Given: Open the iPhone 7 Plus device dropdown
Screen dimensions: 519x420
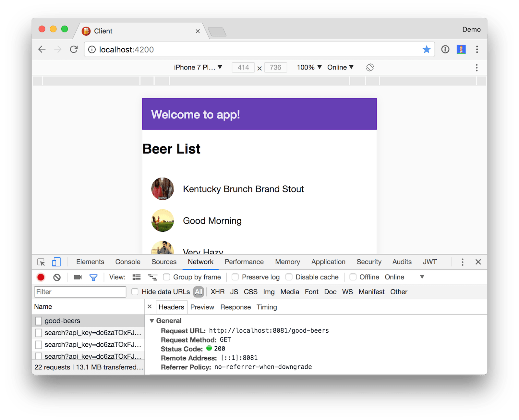Looking at the screenshot, I should (198, 67).
